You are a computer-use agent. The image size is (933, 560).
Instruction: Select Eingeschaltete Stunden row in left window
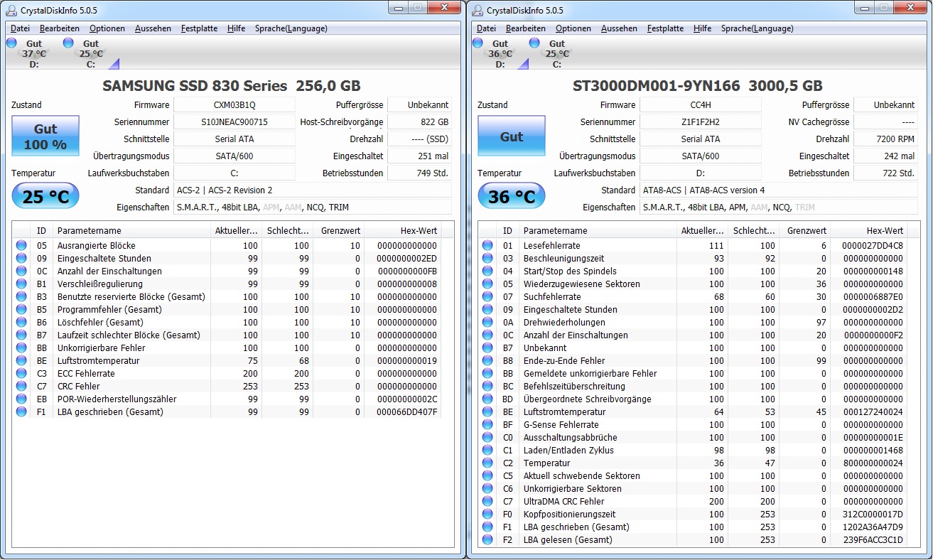(227, 258)
